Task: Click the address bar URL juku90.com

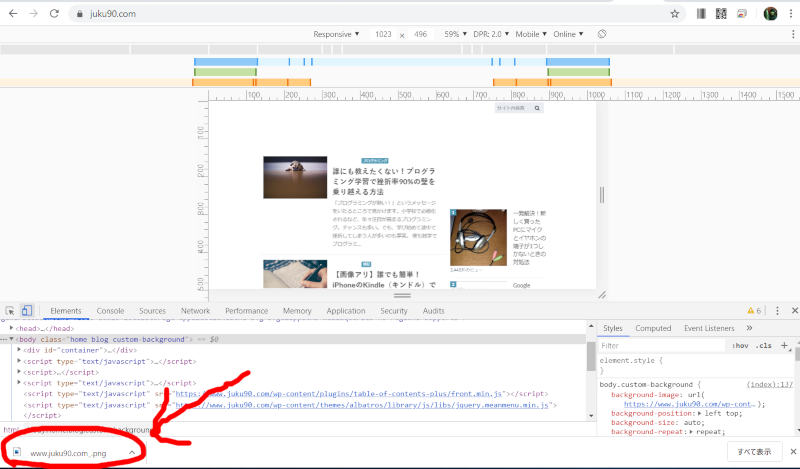Action: coord(113,14)
